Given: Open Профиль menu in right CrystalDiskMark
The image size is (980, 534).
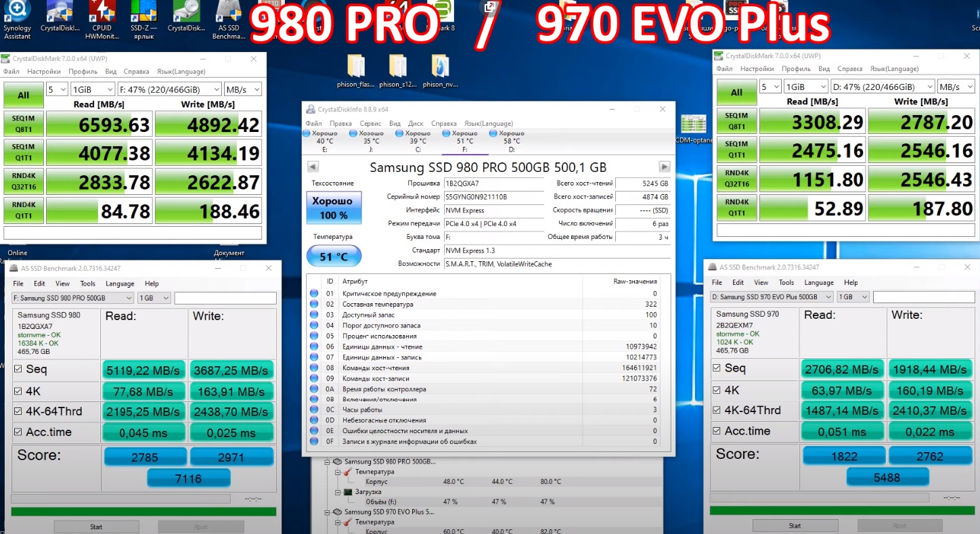Looking at the screenshot, I should point(796,69).
